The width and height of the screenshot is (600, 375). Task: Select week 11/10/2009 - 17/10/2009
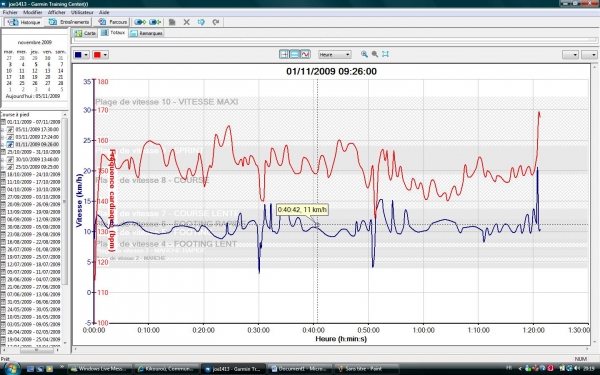[34, 182]
